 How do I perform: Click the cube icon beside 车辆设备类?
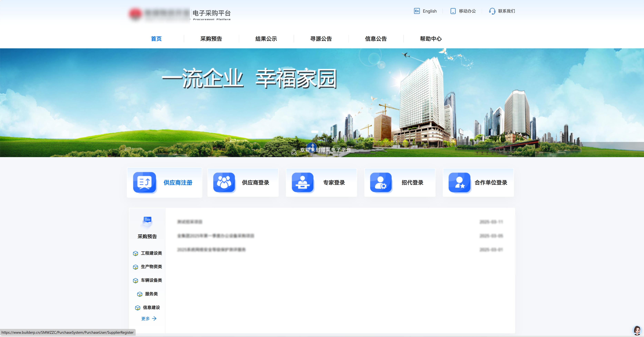coord(136,280)
